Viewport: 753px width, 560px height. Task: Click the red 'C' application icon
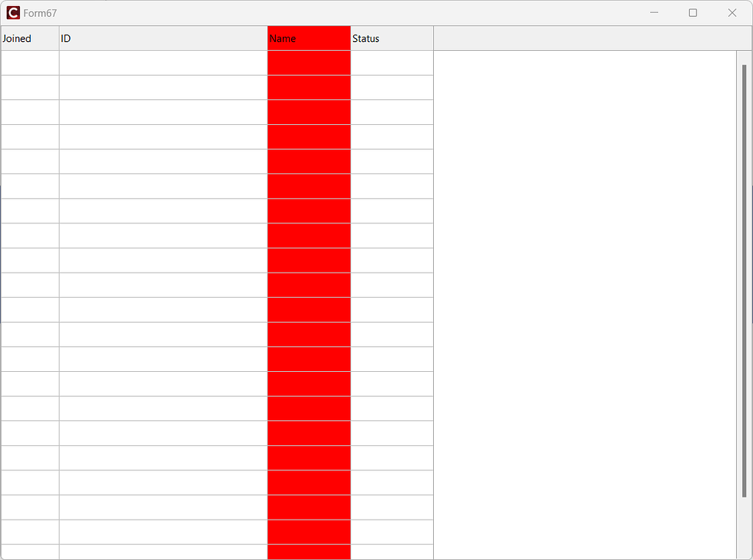(x=13, y=12)
